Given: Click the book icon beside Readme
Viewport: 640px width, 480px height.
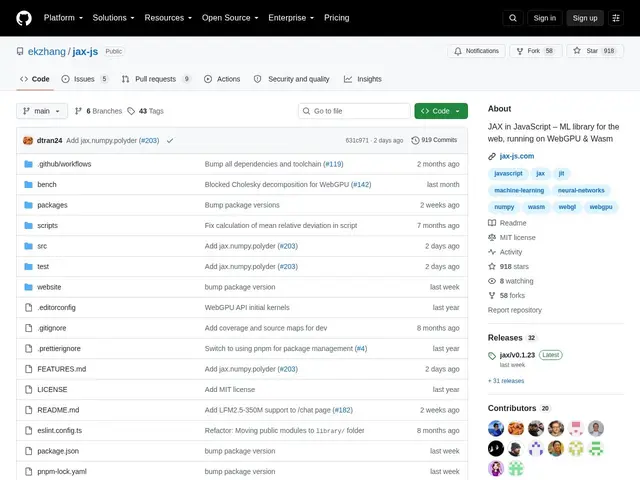Looking at the screenshot, I should 492,223.
